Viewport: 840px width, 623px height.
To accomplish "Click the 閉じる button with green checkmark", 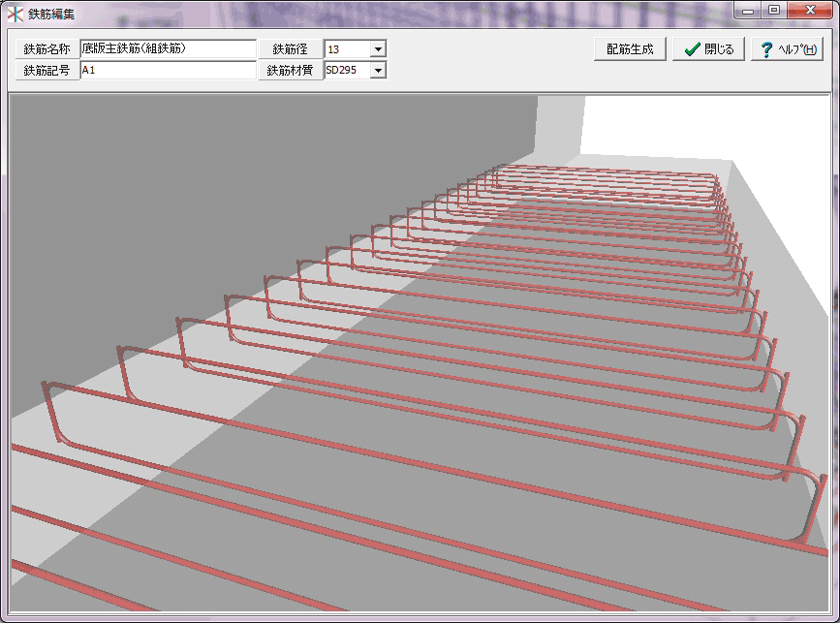I will (709, 49).
